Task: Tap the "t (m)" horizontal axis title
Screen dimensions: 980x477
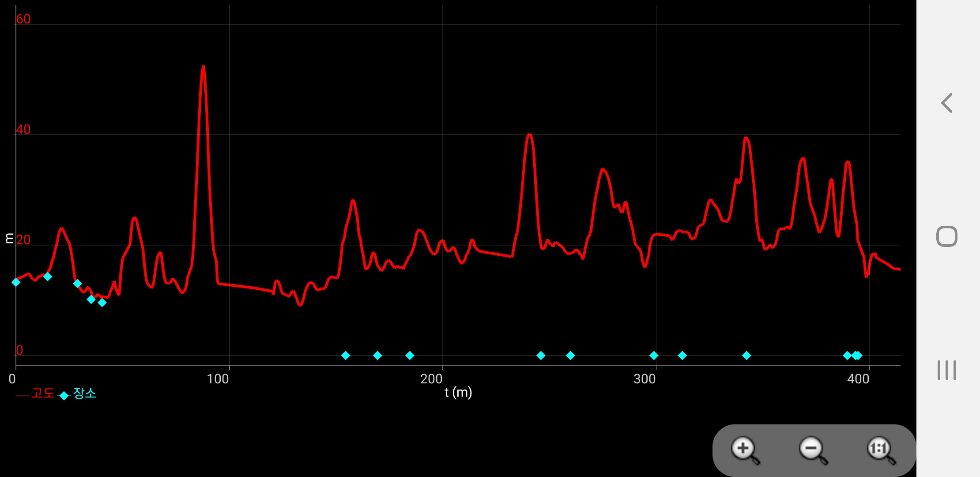Action: tap(458, 392)
